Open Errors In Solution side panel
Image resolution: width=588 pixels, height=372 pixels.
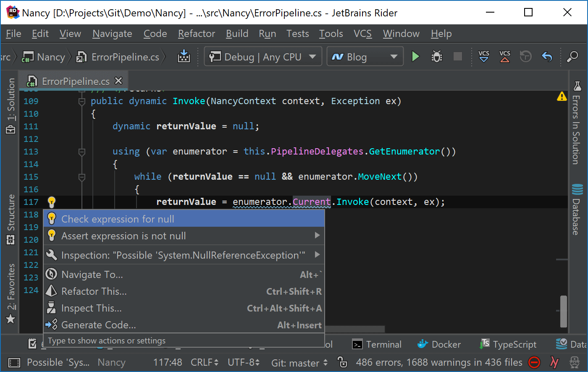click(x=577, y=122)
